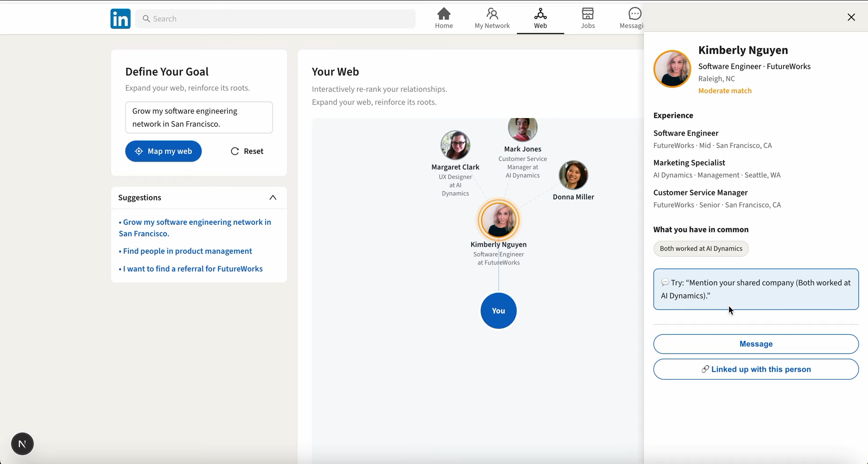
Task: Click Kimberly Nguyen's profile photo in panel
Action: pos(672,69)
